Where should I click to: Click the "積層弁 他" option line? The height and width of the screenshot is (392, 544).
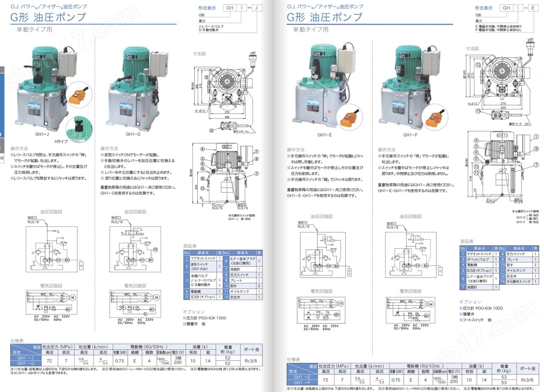point(194,324)
